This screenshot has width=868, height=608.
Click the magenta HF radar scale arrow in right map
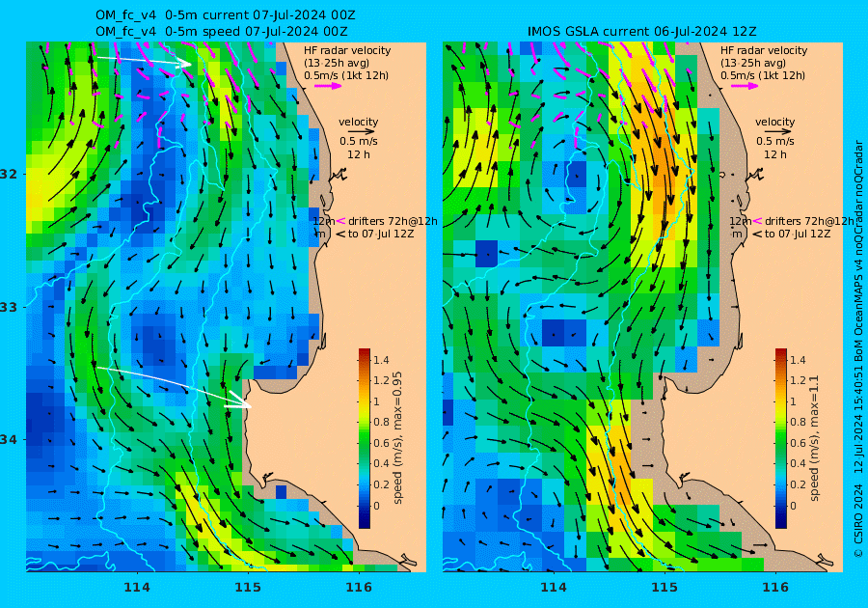(x=745, y=86)
